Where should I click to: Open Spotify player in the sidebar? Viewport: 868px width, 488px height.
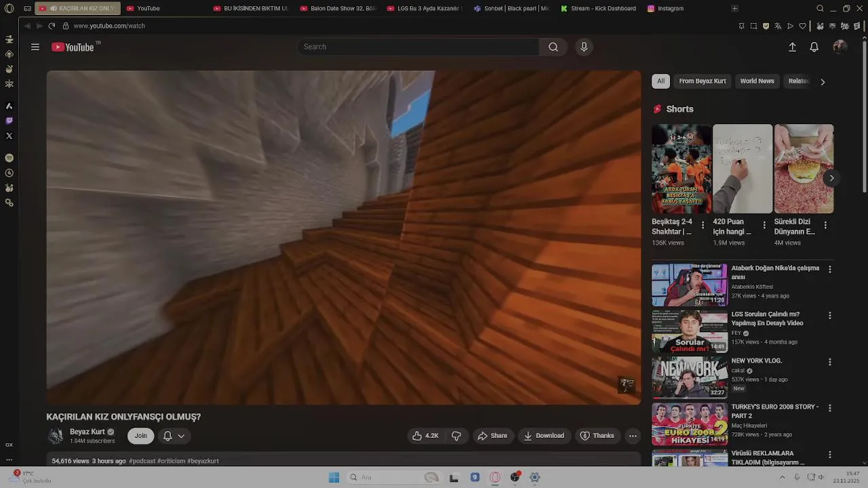(9, 157)
